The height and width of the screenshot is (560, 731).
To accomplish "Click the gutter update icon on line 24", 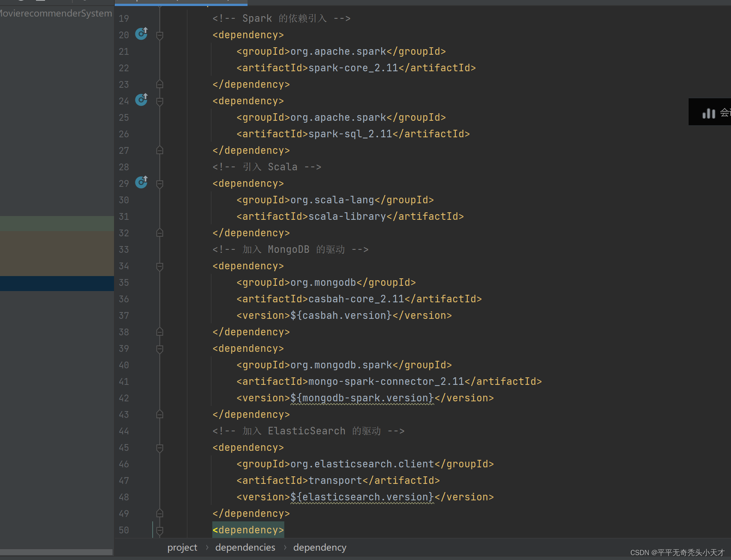I will (141, 100).
